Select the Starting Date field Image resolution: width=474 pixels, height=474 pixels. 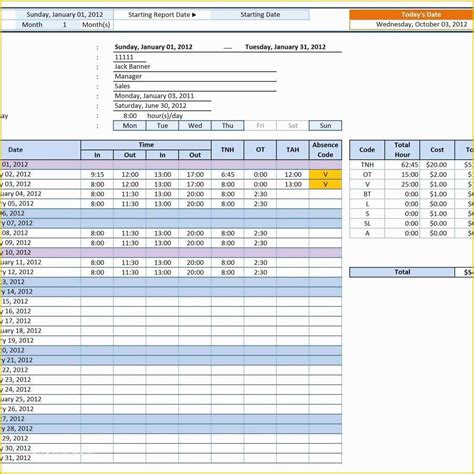(x=260, y=15)
